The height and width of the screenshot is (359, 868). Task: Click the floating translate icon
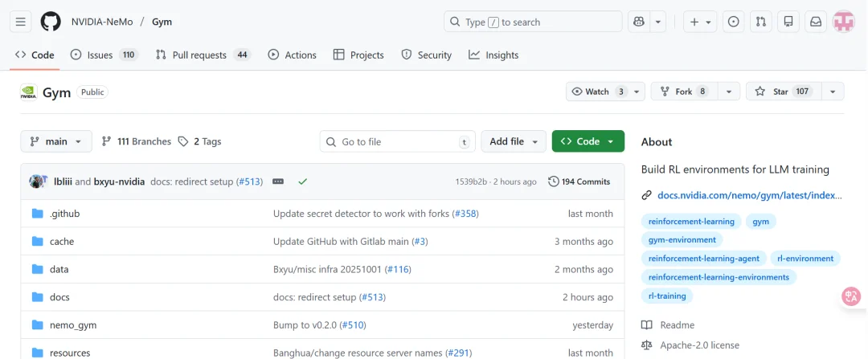(851, 296)
